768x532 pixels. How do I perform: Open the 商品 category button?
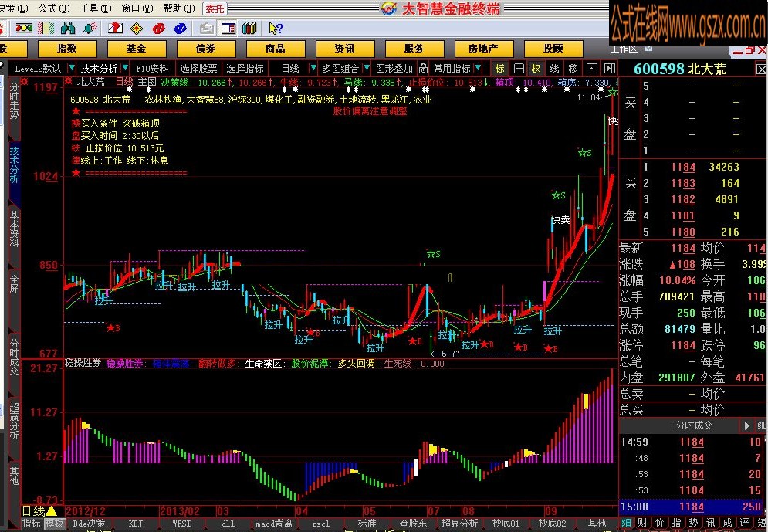pyautogui.click(x=276, y=48)
